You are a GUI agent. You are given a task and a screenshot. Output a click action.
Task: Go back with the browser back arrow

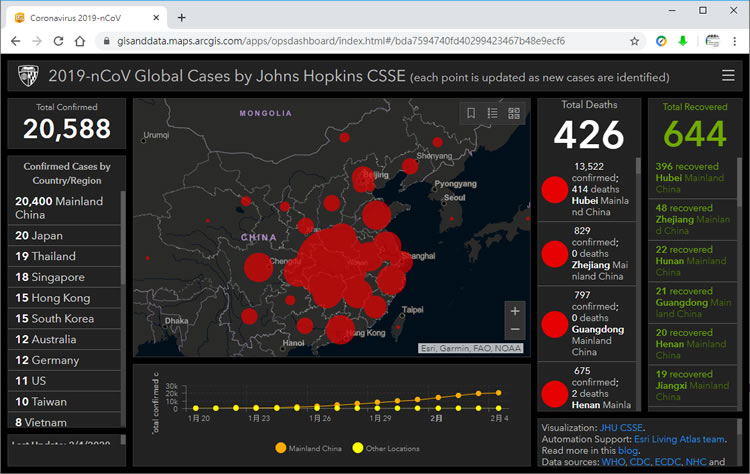click(15, 41)
